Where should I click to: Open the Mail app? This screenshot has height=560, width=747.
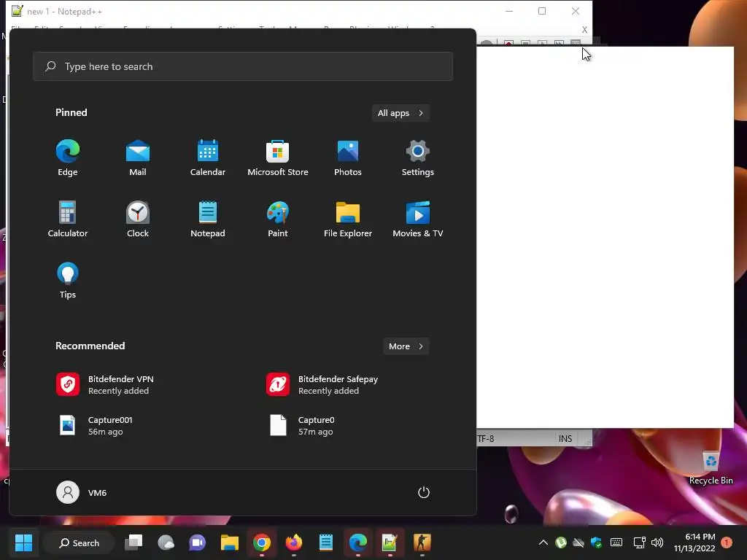138,158
